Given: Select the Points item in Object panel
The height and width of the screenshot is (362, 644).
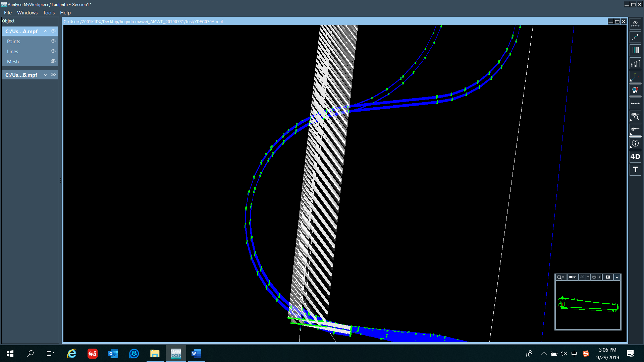Looking at the screenshot, I should (14, 42).
